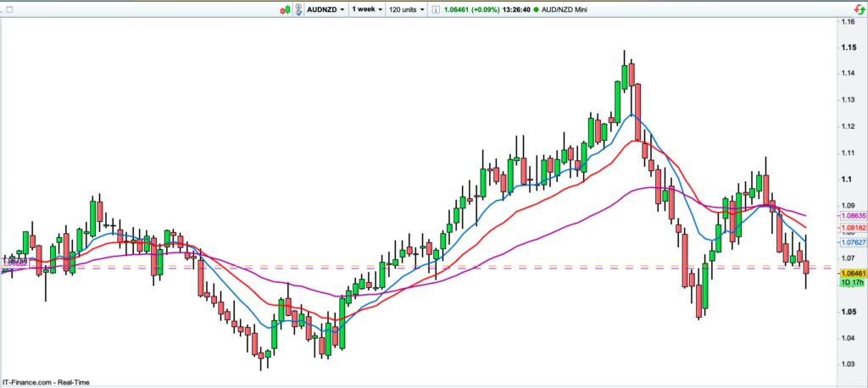868x388 pixels.
Task: Click the 1.15 level on price axis
Action: coord(848,47)
